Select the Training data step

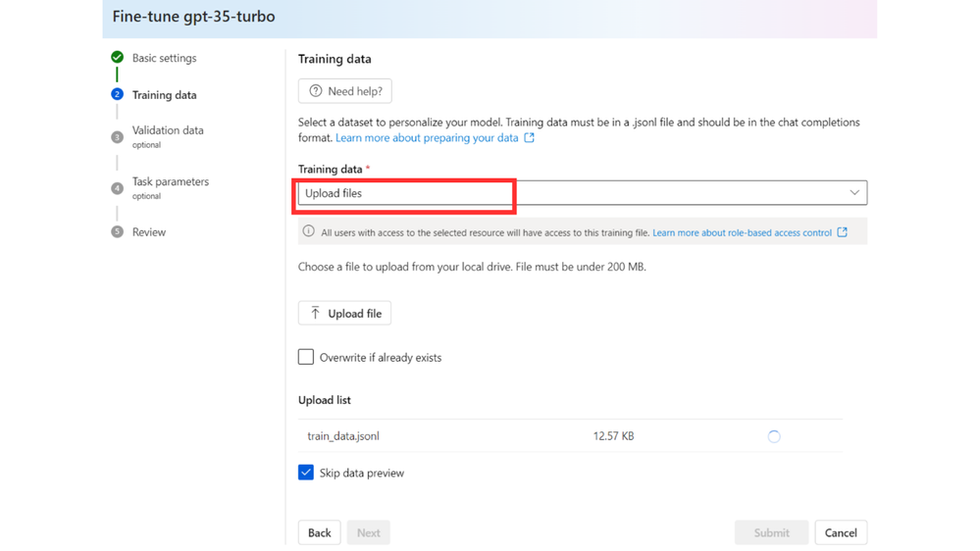pos(165,95)
